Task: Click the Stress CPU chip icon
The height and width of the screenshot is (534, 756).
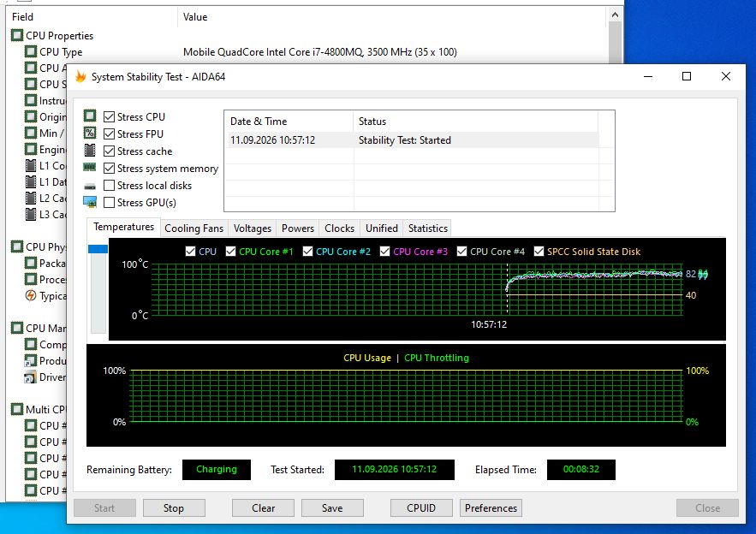Action: click(x=90, y=116)
